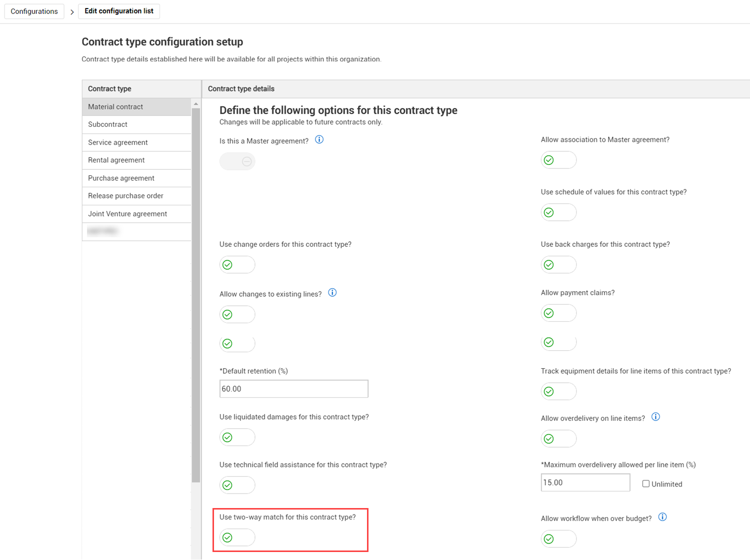Click breadcrumb chevron after Configurations
The height and width of the screenshot is (560, 750).
click(x=72, y=11)
